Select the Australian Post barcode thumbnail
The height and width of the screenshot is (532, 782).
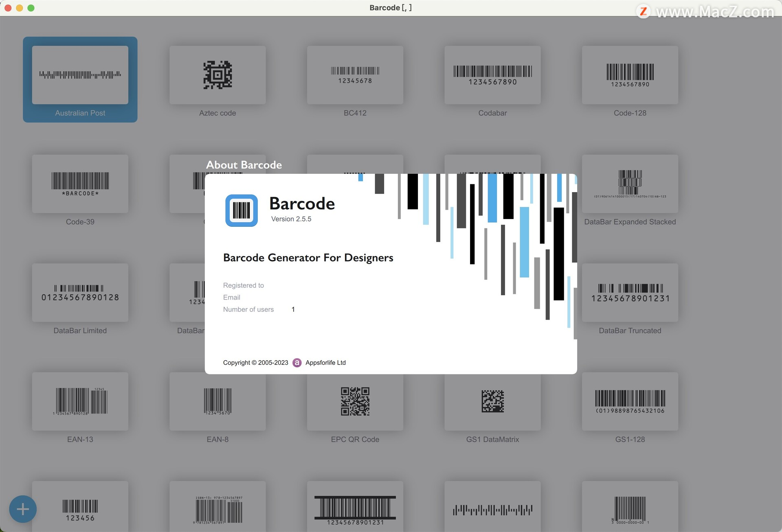pyautogui.click(x=80, y=75)
